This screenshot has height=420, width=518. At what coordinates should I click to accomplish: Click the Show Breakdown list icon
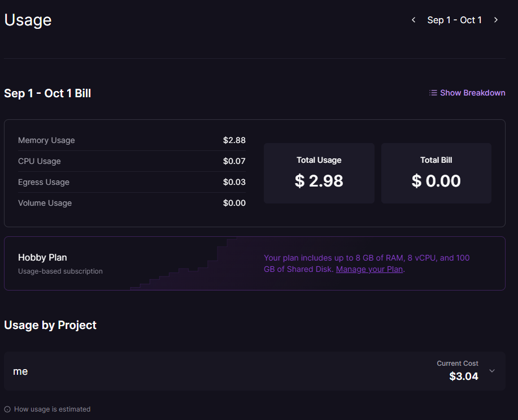pos(433,93)
